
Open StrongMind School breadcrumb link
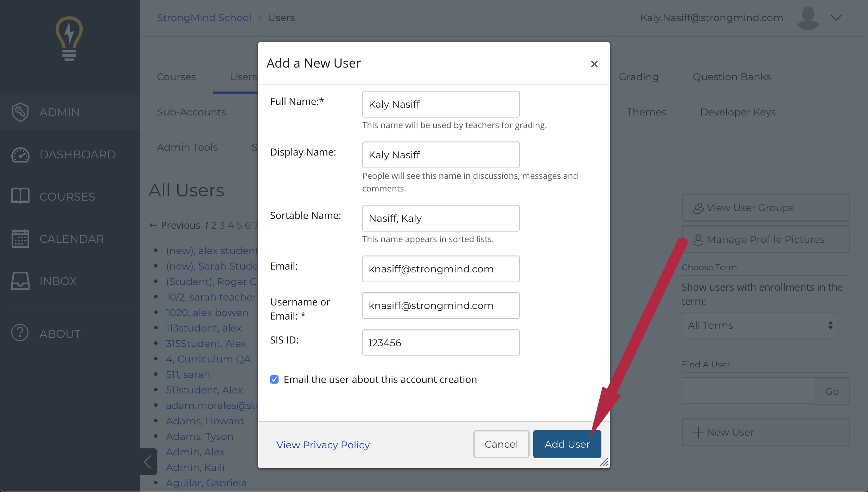tap(204, 18)
